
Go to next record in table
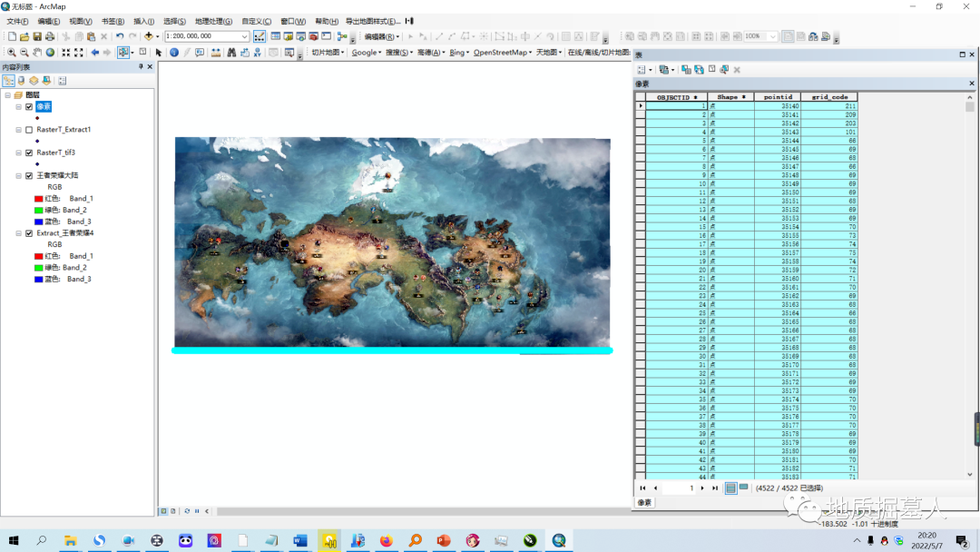[x=702, y=488]
